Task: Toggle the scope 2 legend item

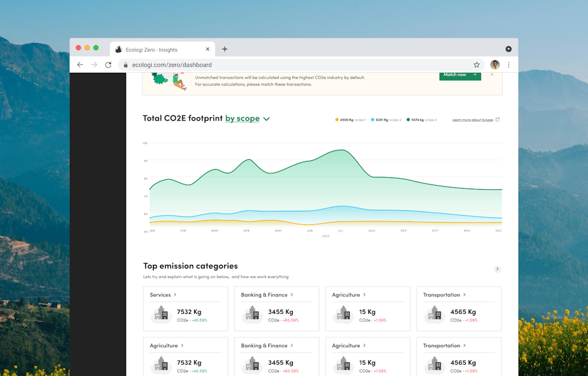Action: [x=386, y=120]
